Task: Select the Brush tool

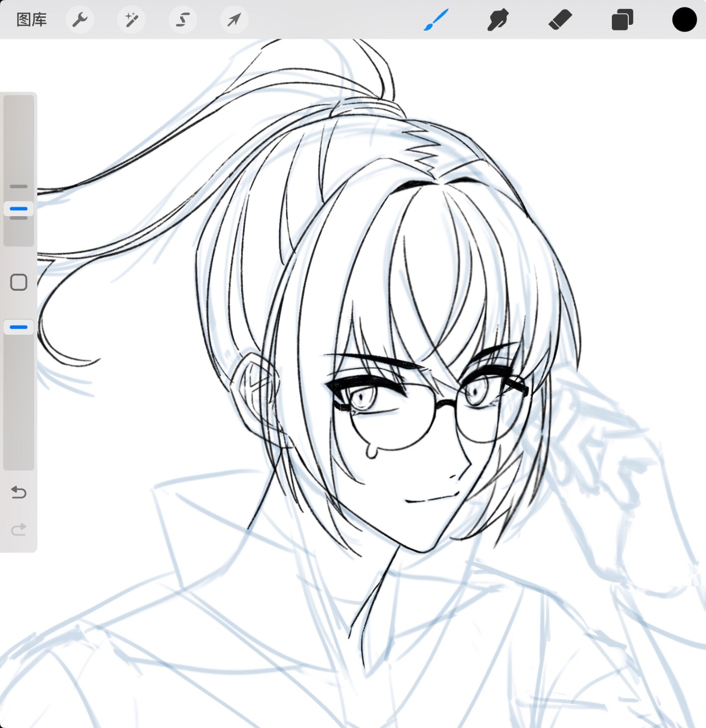Action: coord(436,20)
